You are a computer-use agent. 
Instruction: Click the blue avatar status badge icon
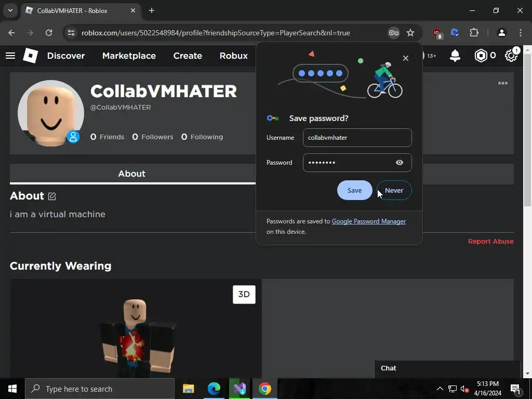click(73, 137)
